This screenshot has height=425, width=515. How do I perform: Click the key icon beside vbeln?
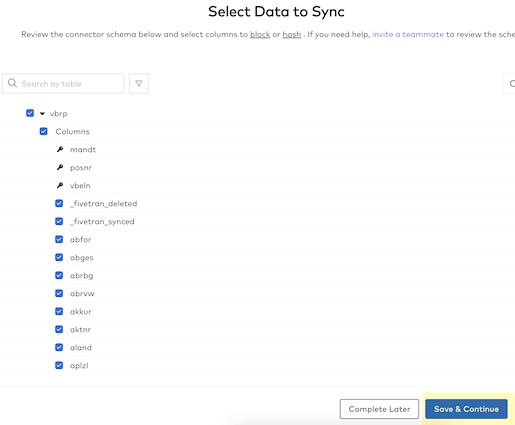[x=60, y=185]
